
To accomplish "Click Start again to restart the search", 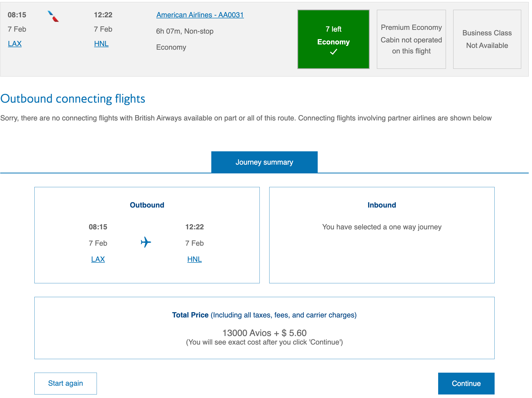I will pyautogui.click(x=65, y=383).
